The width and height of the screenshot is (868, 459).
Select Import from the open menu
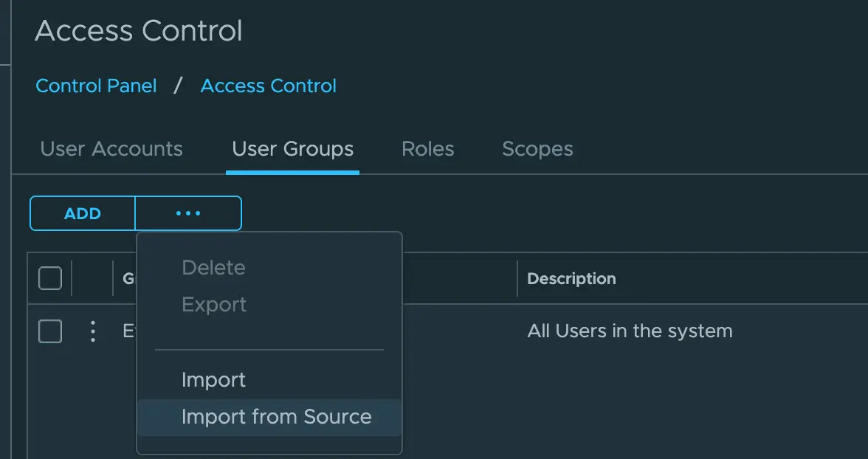(213, 379)
